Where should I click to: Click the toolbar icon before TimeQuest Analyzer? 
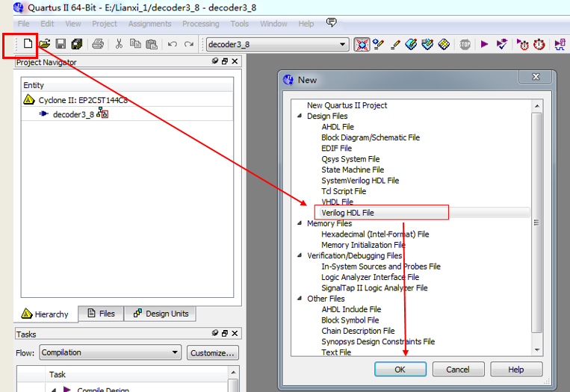point(523,44)
